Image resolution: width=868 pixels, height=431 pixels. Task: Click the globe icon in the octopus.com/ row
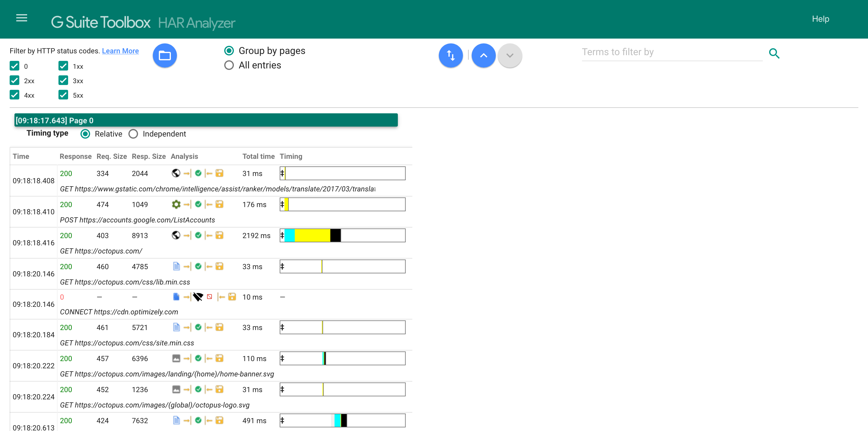tap(176, 235)
